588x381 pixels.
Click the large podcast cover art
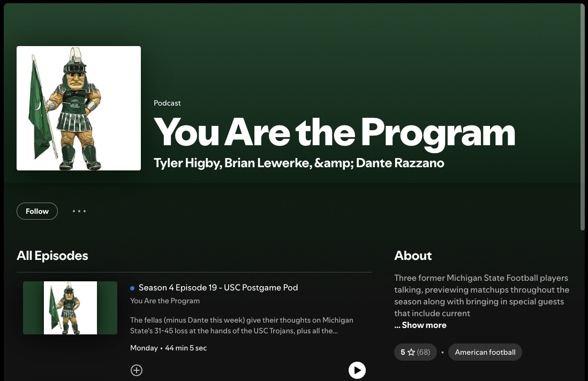coord(79,108)
